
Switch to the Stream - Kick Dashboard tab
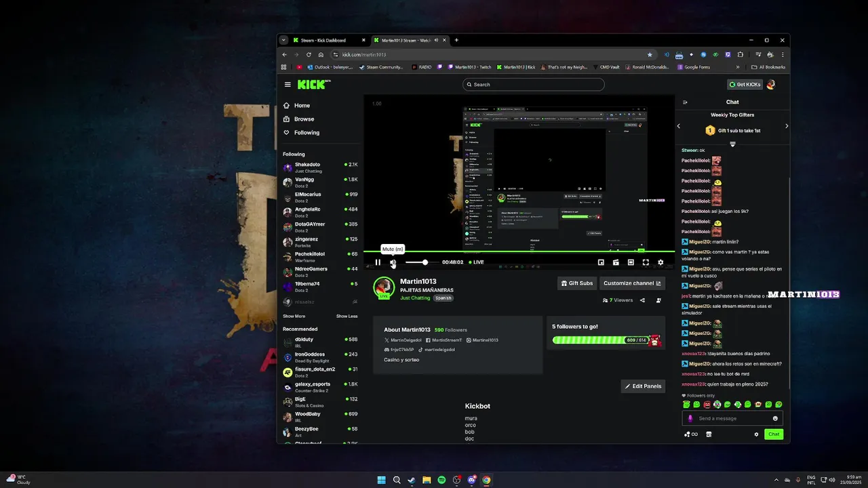330,40
